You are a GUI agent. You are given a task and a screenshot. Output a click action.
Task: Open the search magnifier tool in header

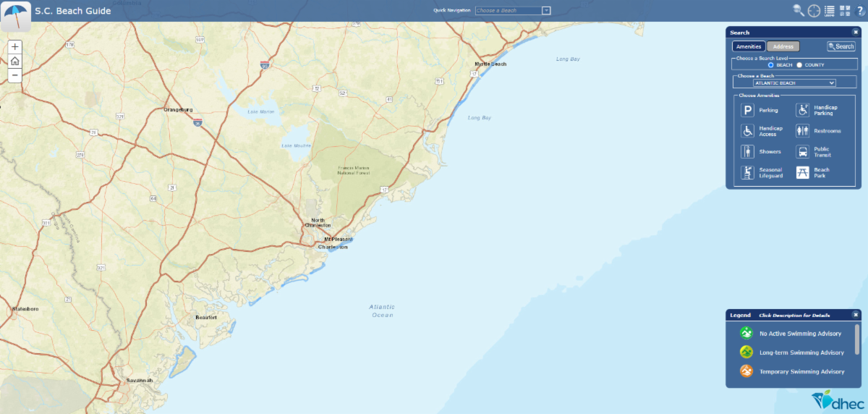799,10
